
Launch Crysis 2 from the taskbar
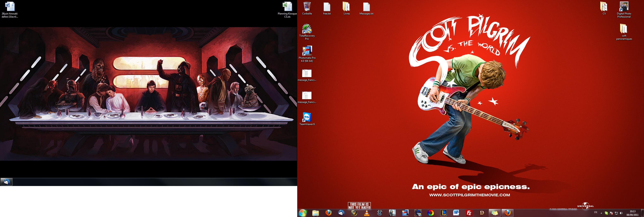pos(392,213)
